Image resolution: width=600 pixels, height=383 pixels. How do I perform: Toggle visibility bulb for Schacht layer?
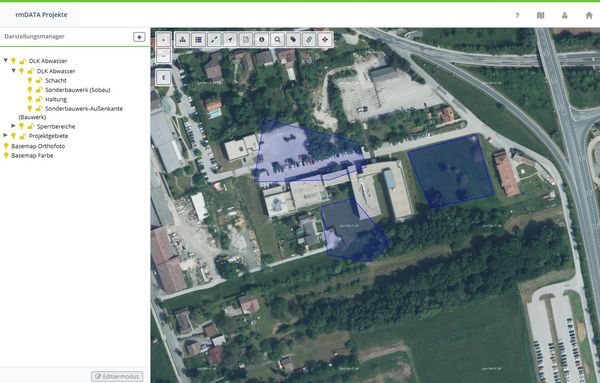[30, 80]
